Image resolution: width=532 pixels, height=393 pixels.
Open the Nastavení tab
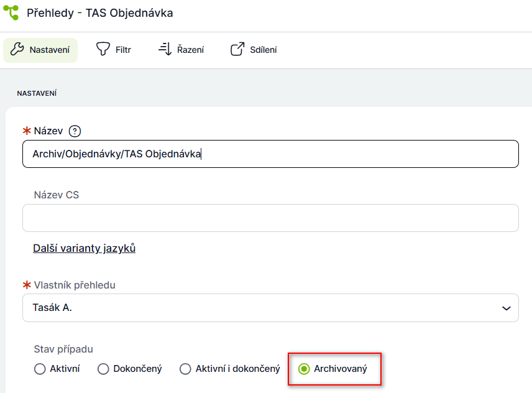40,50
